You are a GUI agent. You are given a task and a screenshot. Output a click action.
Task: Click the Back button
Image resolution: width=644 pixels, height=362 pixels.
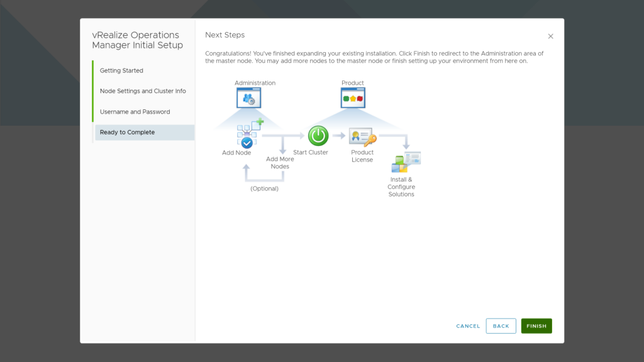pos(501,326)
